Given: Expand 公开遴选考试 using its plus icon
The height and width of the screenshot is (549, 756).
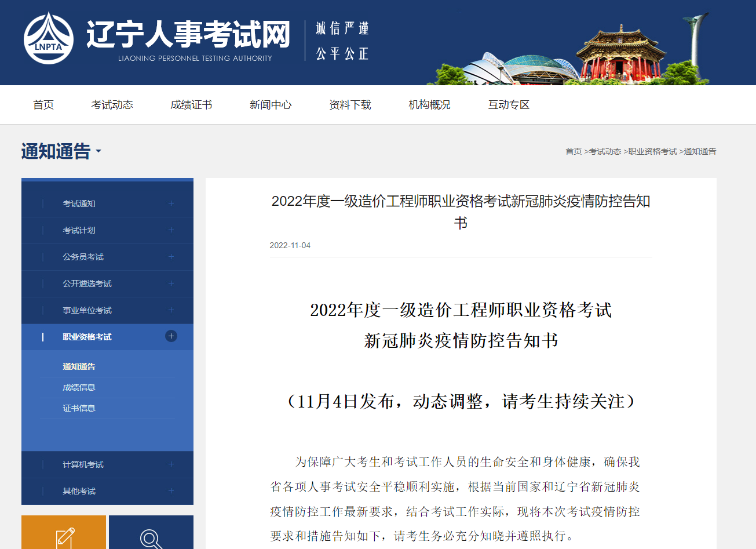Looking at the screenshot, I should pyautogui.click(x=171, y=283).
